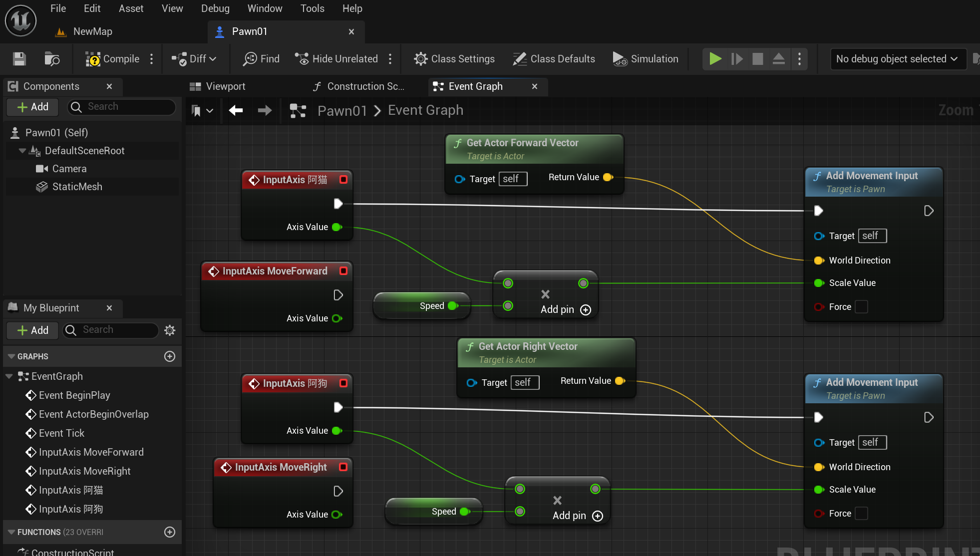Click the Components search field

(x=122, y=107)
